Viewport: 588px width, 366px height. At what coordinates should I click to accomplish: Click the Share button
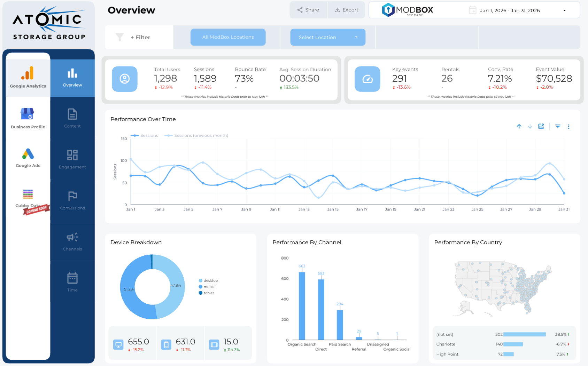[x=308, y=10]
